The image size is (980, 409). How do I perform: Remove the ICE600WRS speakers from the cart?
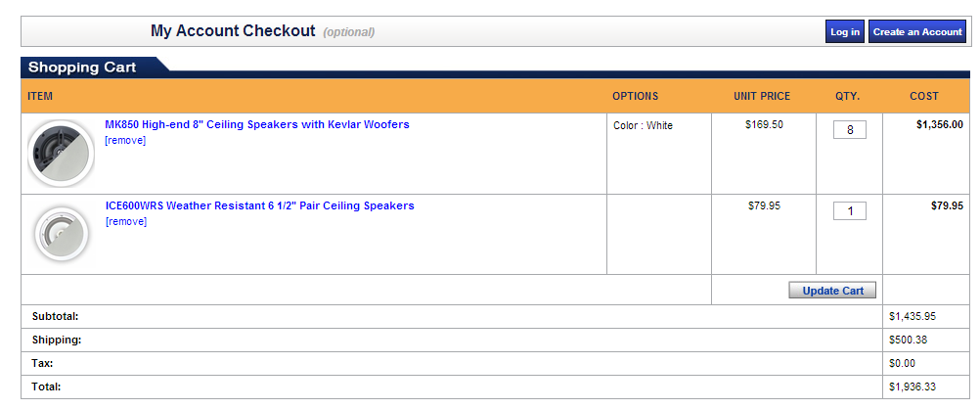[125, 221]
